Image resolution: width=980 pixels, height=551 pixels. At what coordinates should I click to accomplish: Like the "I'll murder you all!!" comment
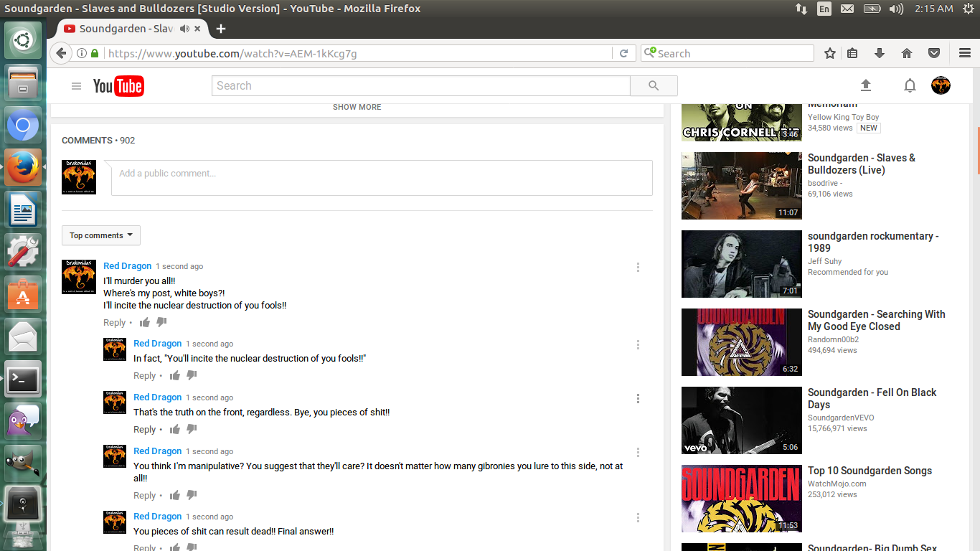[x=145, y=322]
